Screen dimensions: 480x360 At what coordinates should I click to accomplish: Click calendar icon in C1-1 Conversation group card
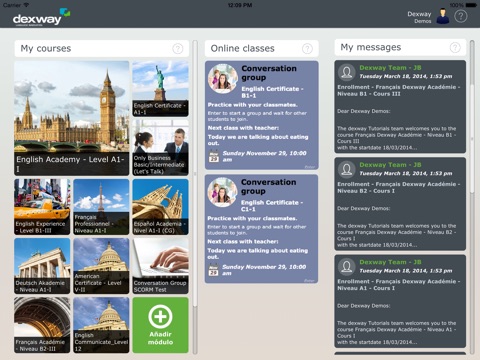click(213, 270)
